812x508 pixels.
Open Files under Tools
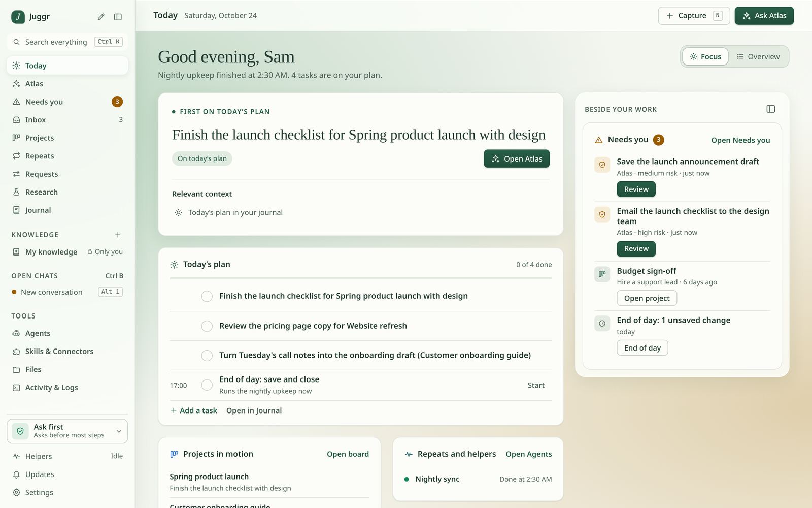pyautogui.click(x=67, y=369)
